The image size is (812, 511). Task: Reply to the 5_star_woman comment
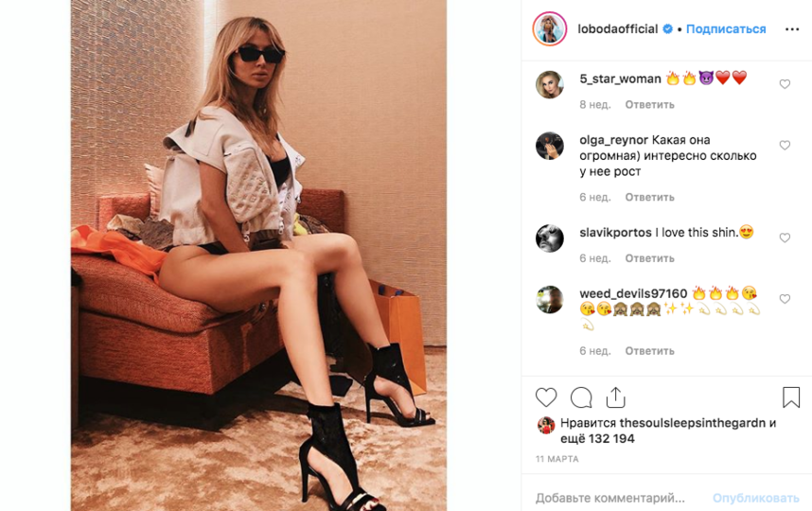pyautogui.click(x=649, y=105)
